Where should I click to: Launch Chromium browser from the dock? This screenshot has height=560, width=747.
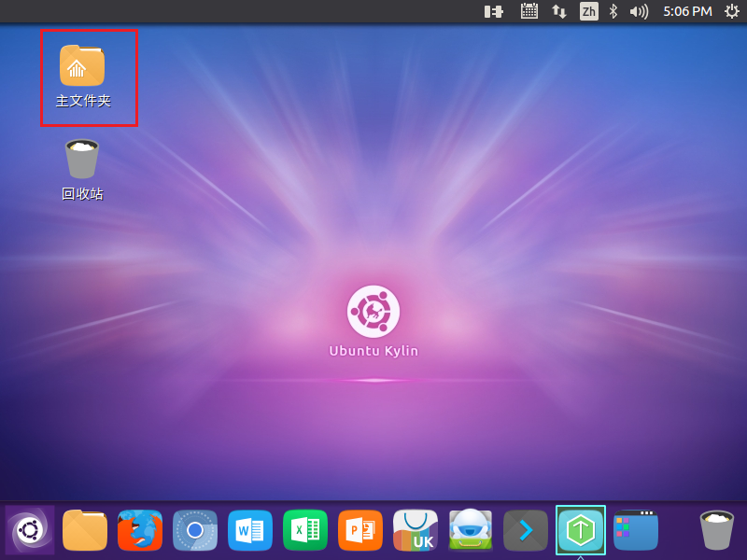195,530
